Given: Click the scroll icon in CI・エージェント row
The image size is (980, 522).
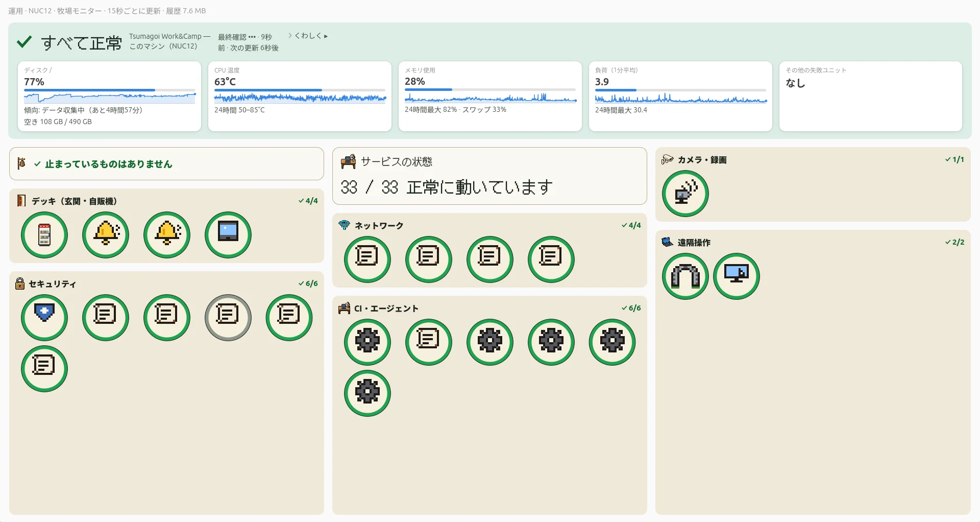Looking at the screenshot, I should pyautogui.click(x=429, y=342).
